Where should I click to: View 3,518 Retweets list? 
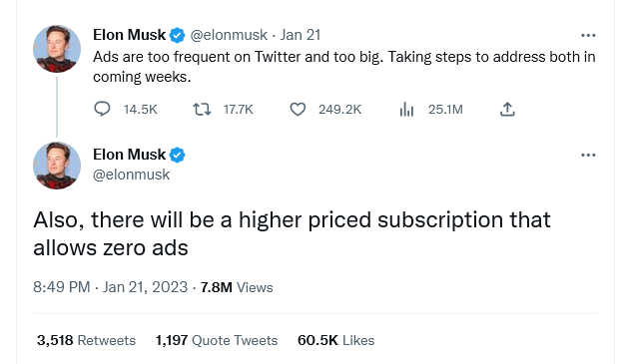coord(86,340)
